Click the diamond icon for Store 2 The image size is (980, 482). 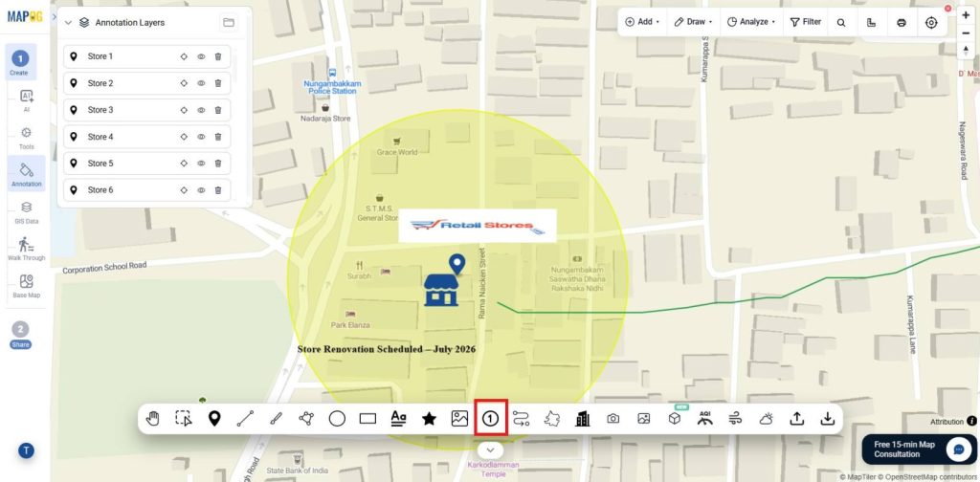point(184,83)
